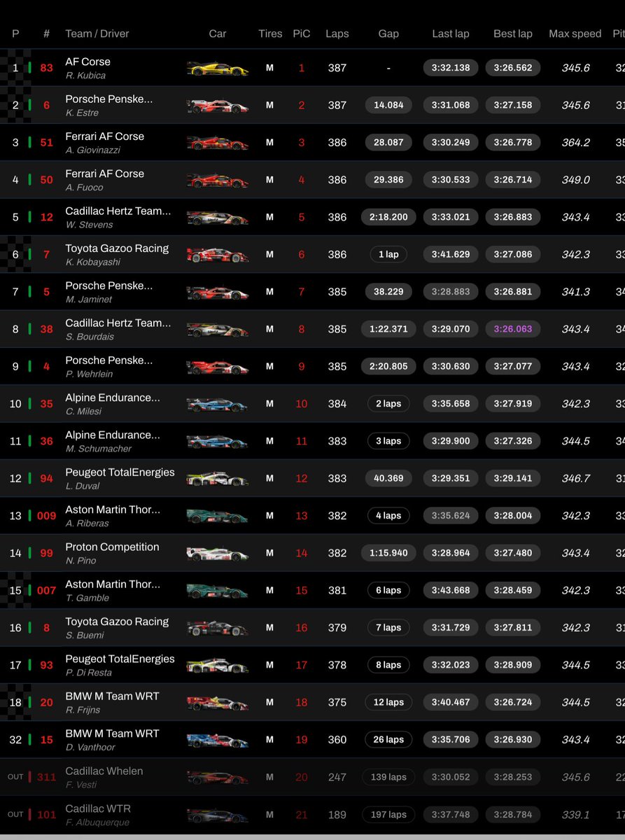Click the #38 Cadillac Hertz car image

218,330
